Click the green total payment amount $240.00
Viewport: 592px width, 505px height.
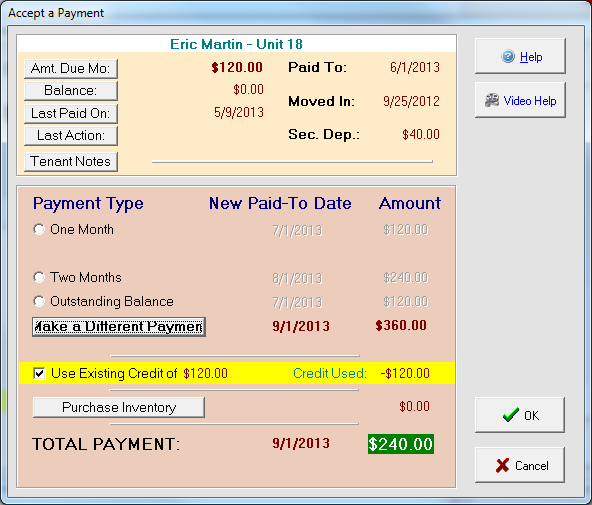[x=401, y=444]
